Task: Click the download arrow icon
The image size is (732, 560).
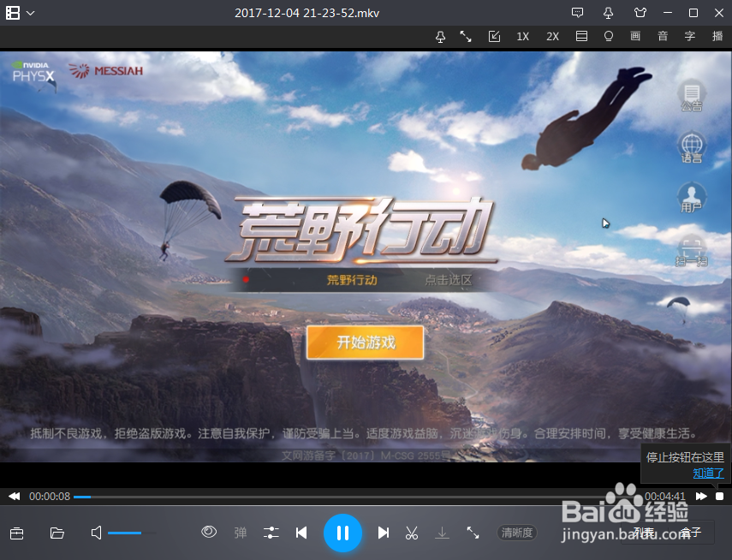Action: (x=442, y=533)
